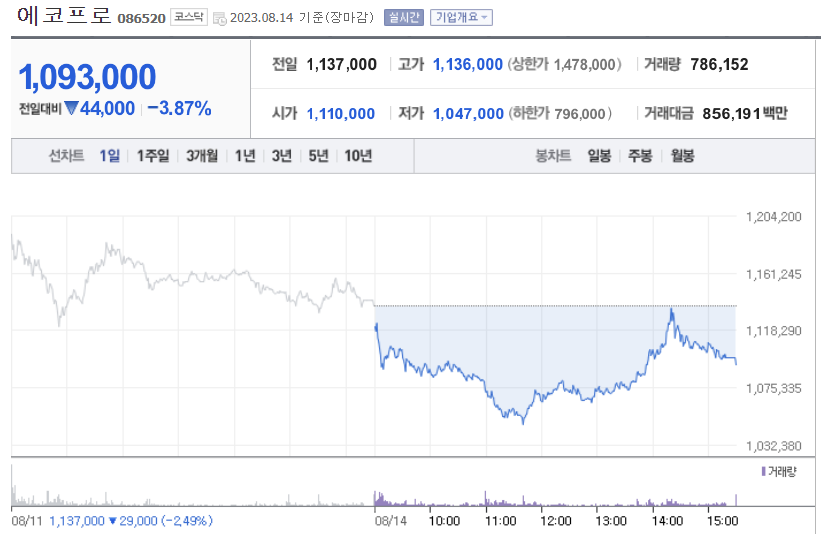Click the 코스닥 market badge
Viewport: 821px width, 534px height.
click(x=189, y=17)
